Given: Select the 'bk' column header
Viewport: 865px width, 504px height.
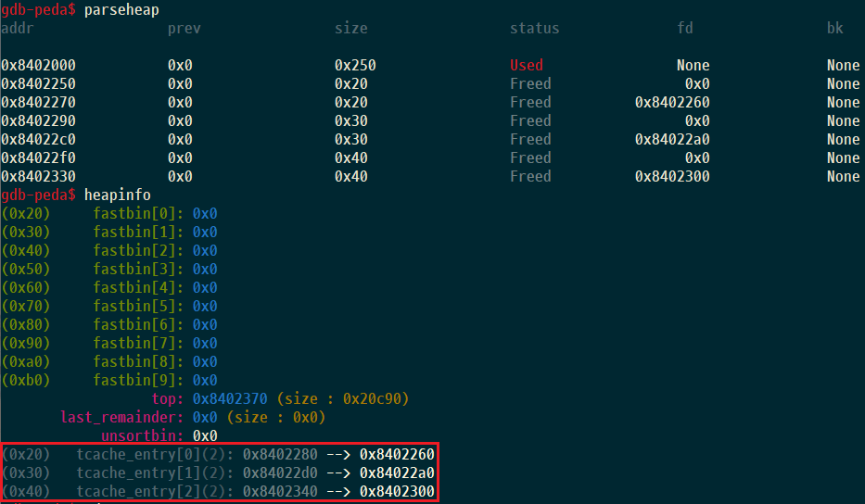Looking at the screenshot, I should [834, 28].
